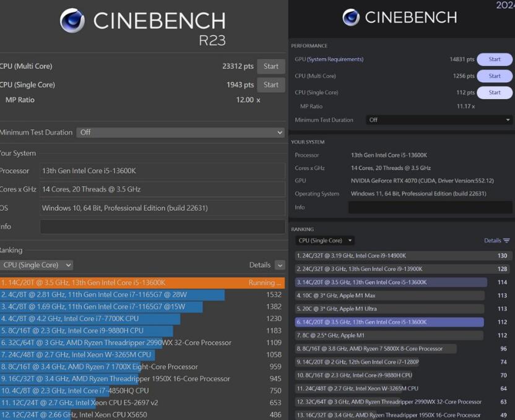The height and width of the screenshot is (420, 515).
Task: Expand the Details chevron in Cinebench R23 ranking
Action: tap(280, 265)
